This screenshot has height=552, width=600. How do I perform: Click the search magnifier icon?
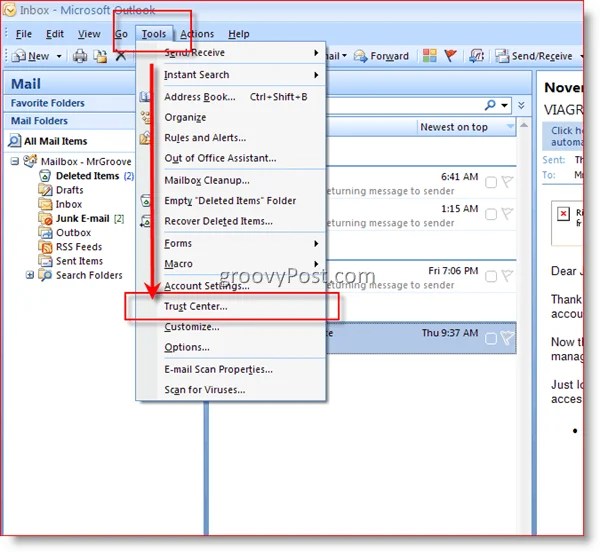[490, 105]
